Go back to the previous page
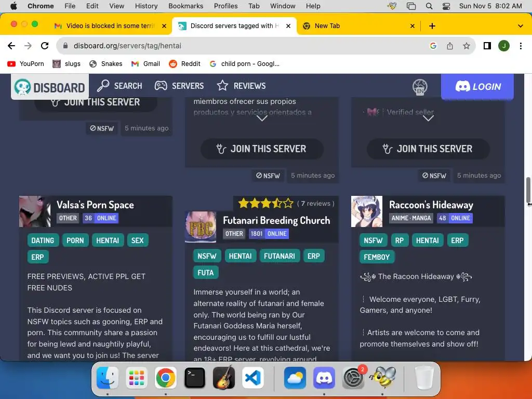 point(11,46)
